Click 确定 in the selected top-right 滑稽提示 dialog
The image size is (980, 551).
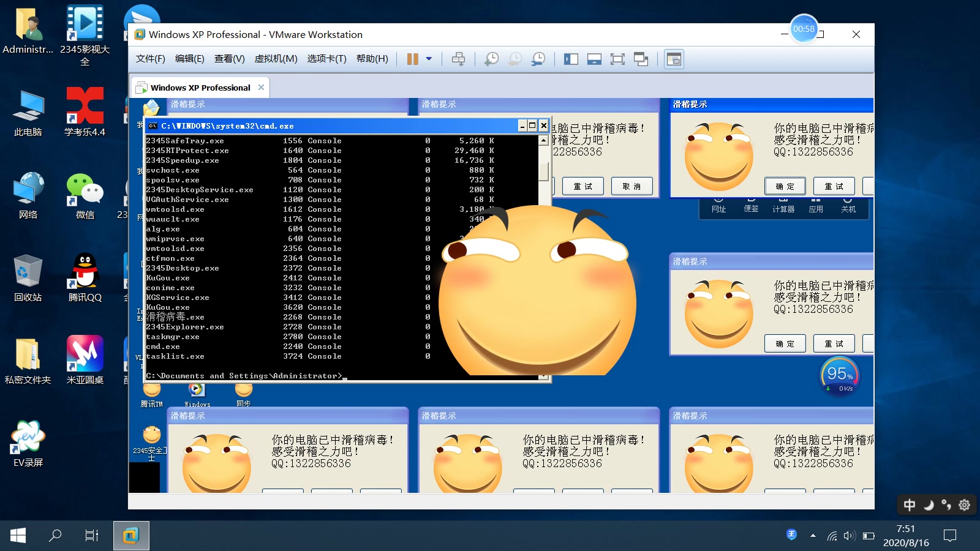pyautogui.click(x=785, y=186)
